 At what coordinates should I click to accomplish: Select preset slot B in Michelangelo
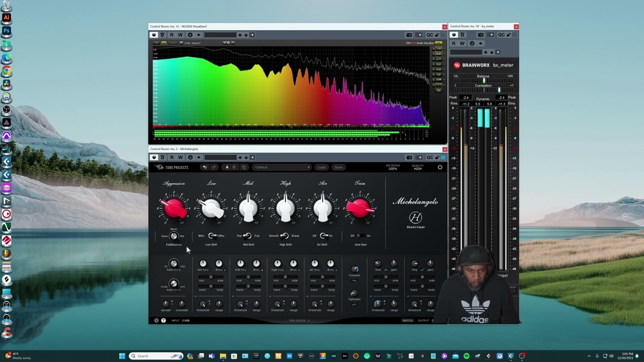point(234,167)
